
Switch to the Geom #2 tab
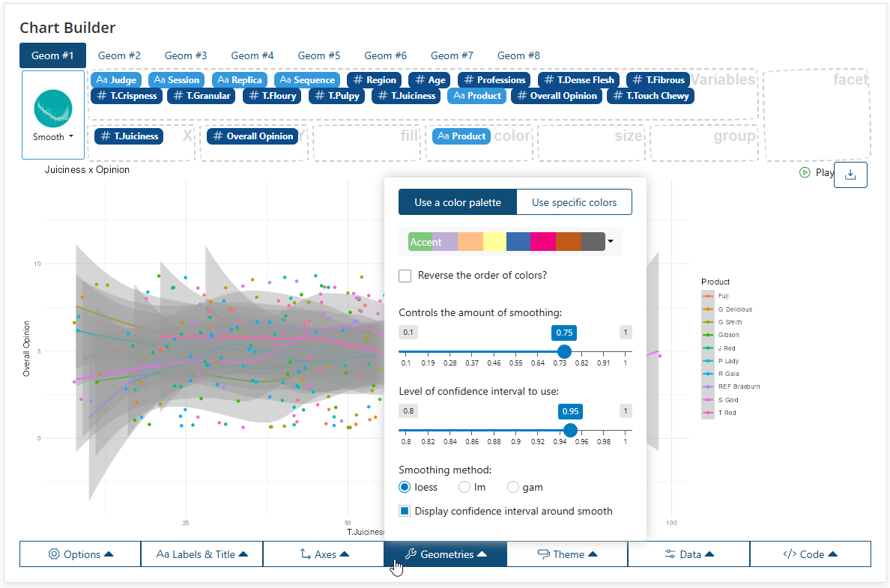(x=119, y=55)
